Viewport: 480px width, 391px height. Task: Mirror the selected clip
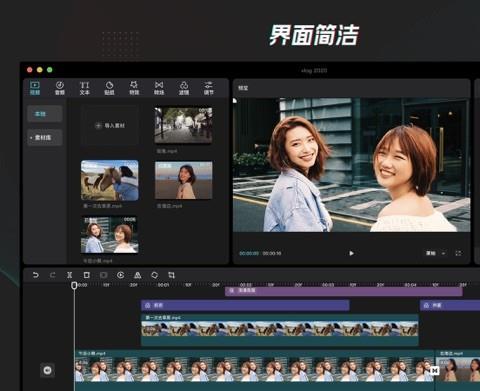(137, 275)
